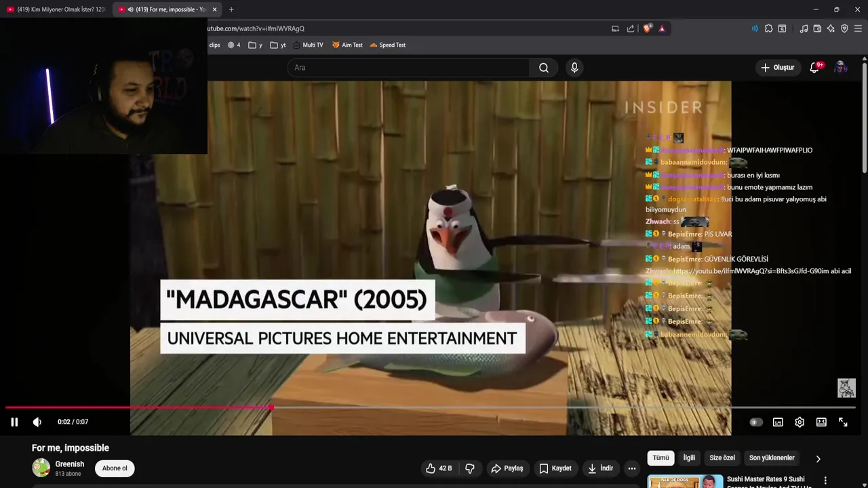Turn on subtitles with the captions icon

click(778, 422)
